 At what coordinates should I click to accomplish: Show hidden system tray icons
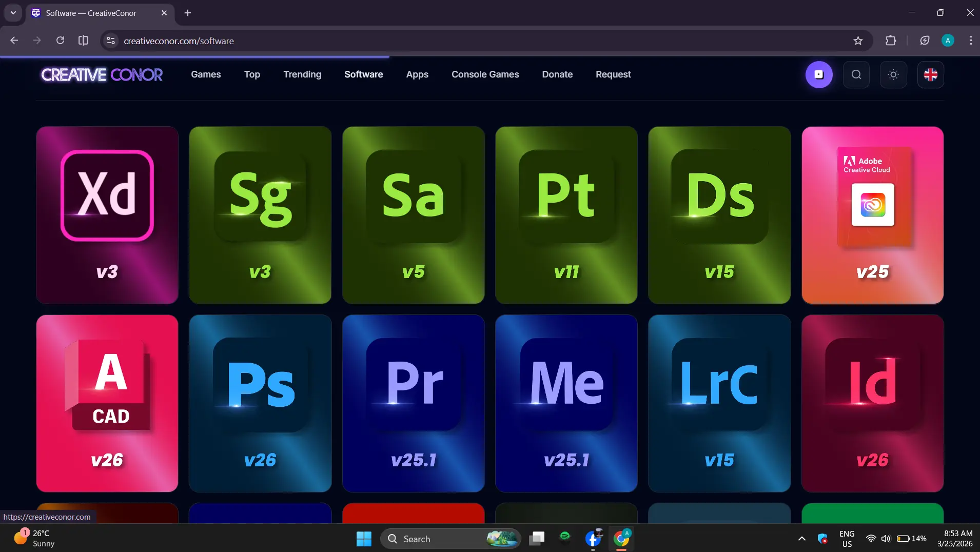pyautogui.click(x=801, y=539)
